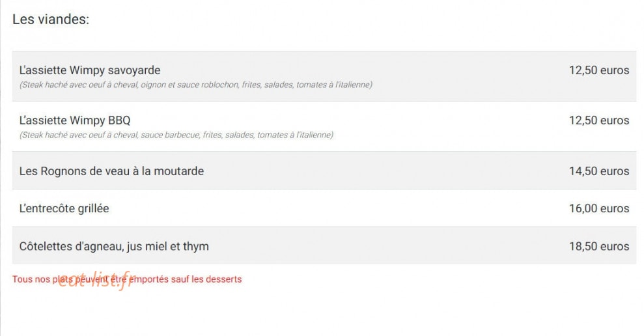Select L'assiette Wimpy savoyarde item
The width and height of the screenshot is (644, 336).
click(90, 70)
